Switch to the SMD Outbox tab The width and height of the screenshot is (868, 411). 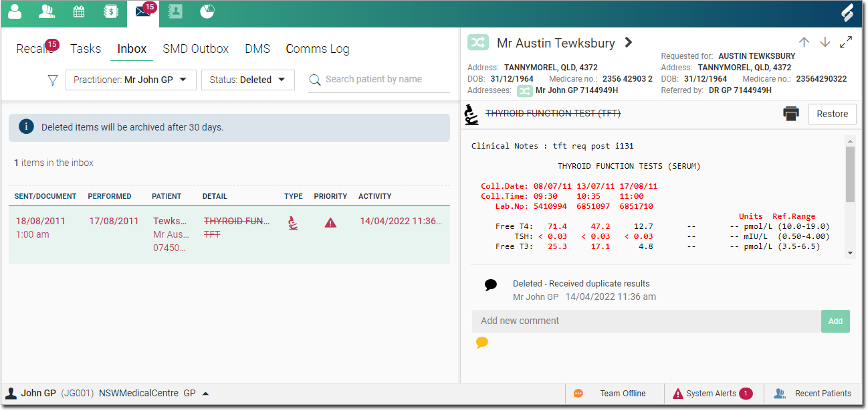tap(196, 49)
